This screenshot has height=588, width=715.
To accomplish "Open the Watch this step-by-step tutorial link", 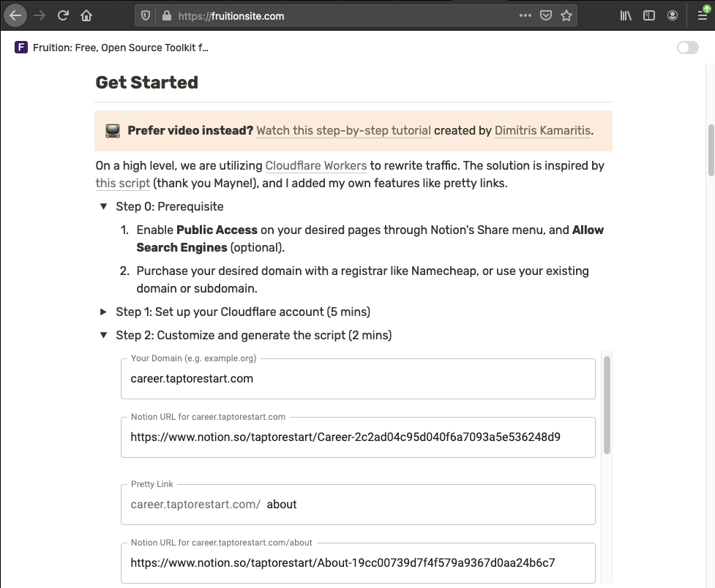I will point(343,131).
